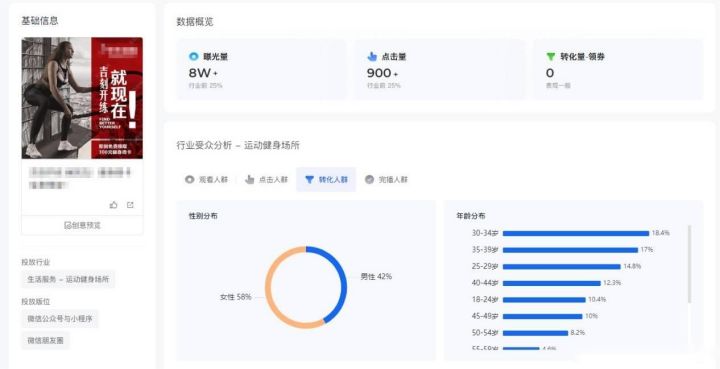Click the 点击人群 pointer hand icon
720x369 pixels.
(x=249, y=179)
